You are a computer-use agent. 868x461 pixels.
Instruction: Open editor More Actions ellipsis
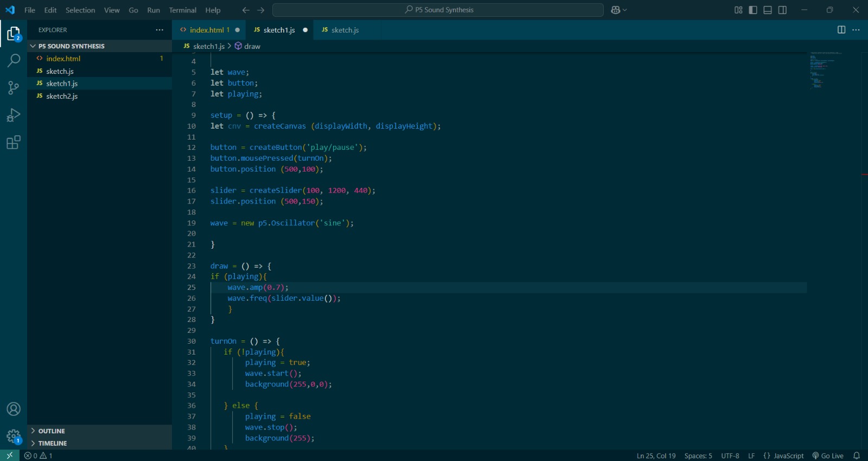tap(856, 30)
